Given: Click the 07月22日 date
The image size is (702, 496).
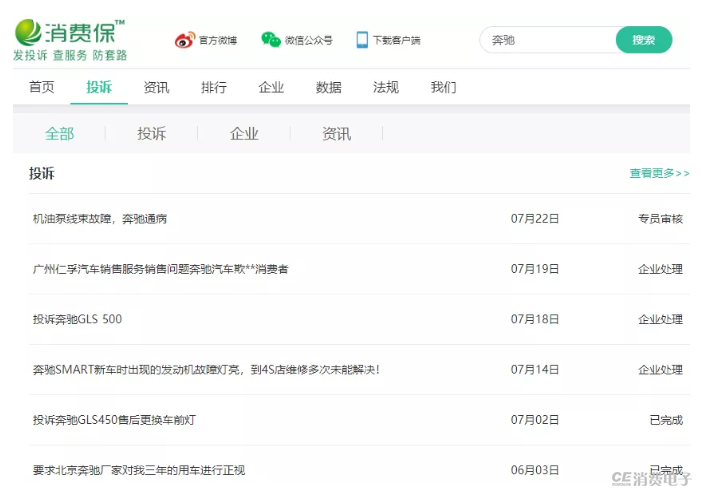Looking at the screenshot, I should [x=535, y=219].
